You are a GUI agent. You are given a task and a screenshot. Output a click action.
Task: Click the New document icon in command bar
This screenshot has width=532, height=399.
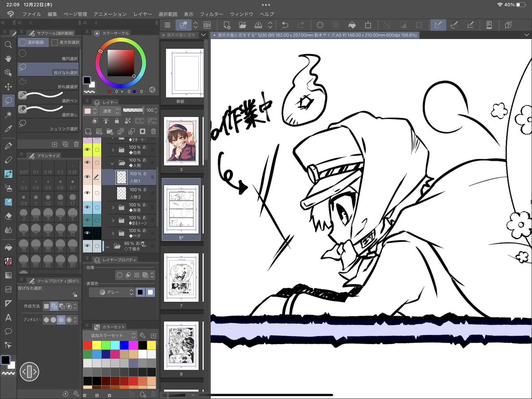(x=227, y=25)
